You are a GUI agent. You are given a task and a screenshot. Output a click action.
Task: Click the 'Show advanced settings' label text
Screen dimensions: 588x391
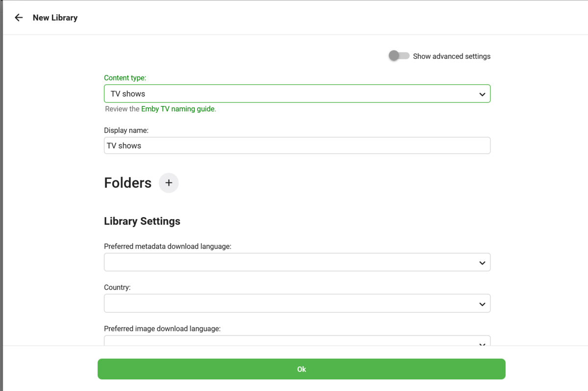[x=451, y=56]
